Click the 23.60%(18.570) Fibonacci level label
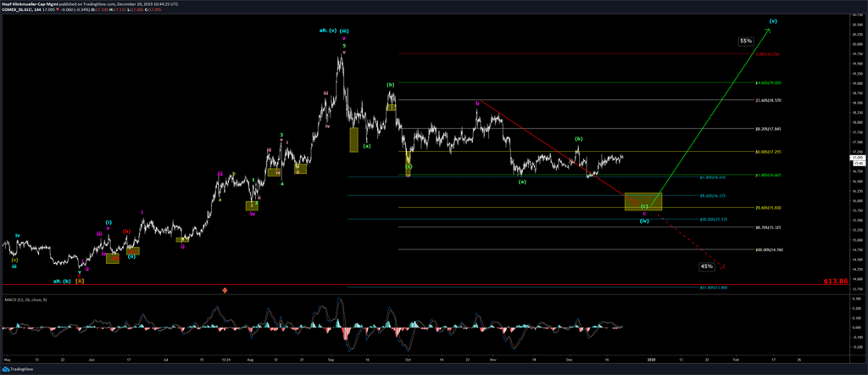868x375 pixels. tap(768, 100)
